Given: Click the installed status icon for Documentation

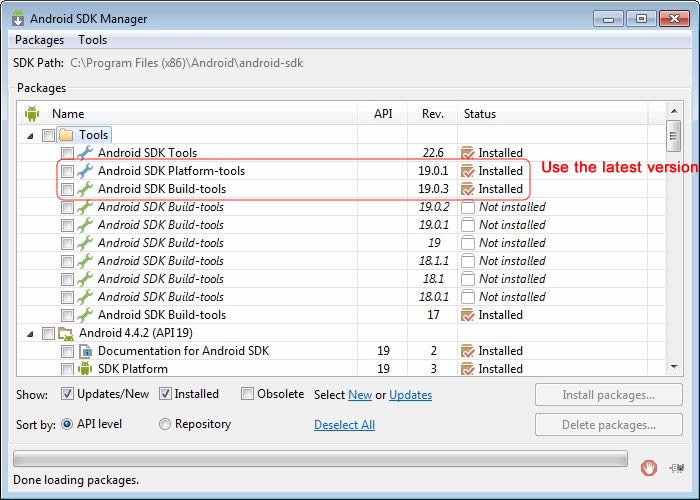Looking at the screenshot, I should pyautogui.click(x=467, y=351).
